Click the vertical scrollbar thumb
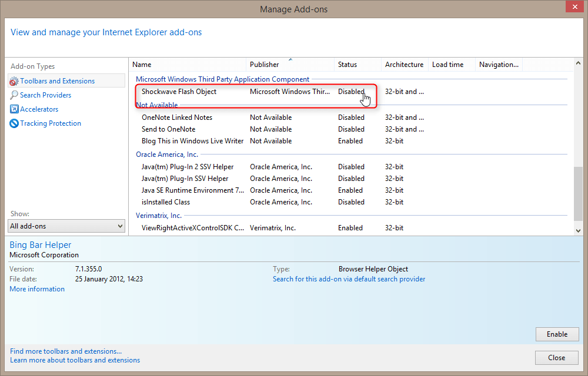This screenshot has height=376, width=588. (578, 193)
